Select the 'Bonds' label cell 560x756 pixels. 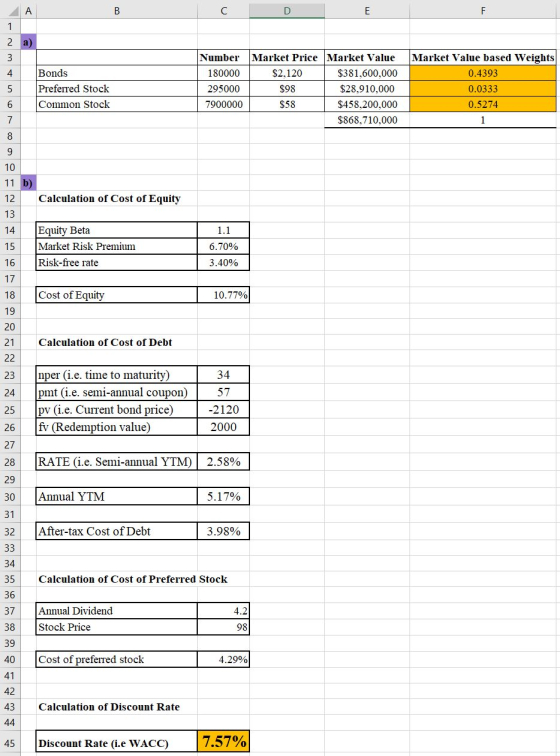pyautogui.click(x=117, y=73)
